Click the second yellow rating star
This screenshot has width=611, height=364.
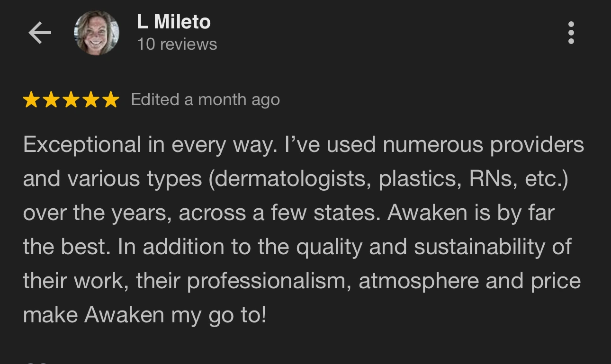pyautogui.click(x=51, y=100)
